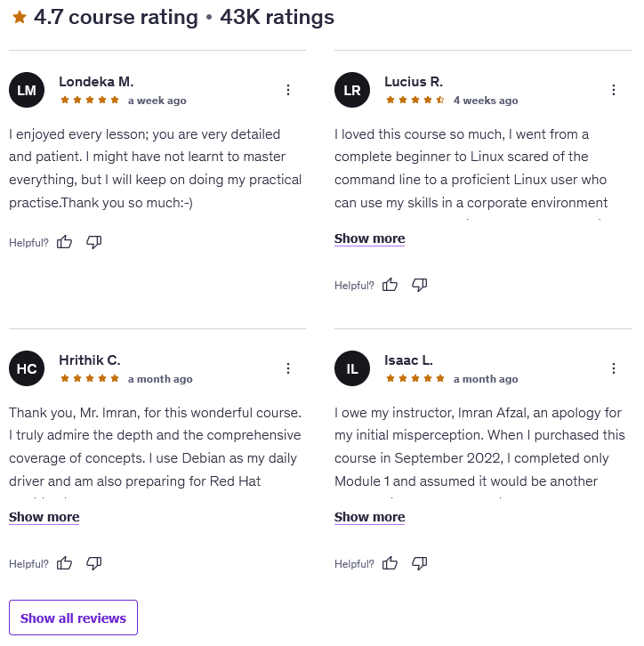
Task: Show more of Isaac L.'s review
Action: click(x=369, y=517)
